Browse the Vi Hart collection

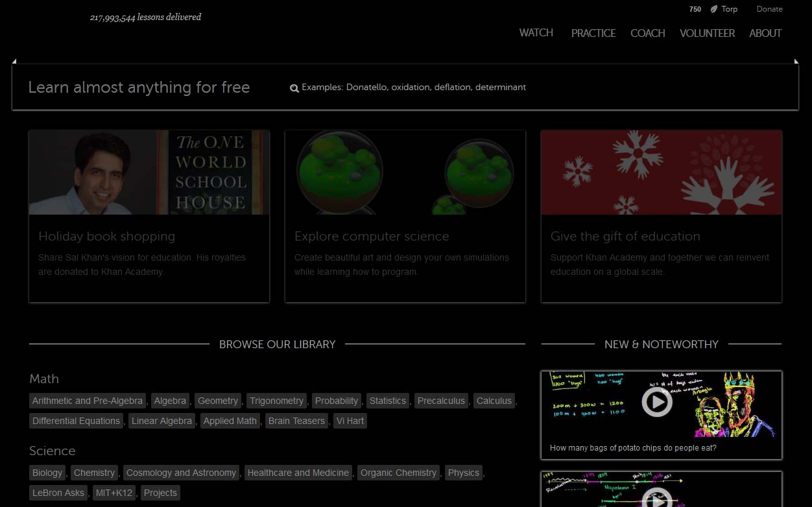(x=350, y=421)
